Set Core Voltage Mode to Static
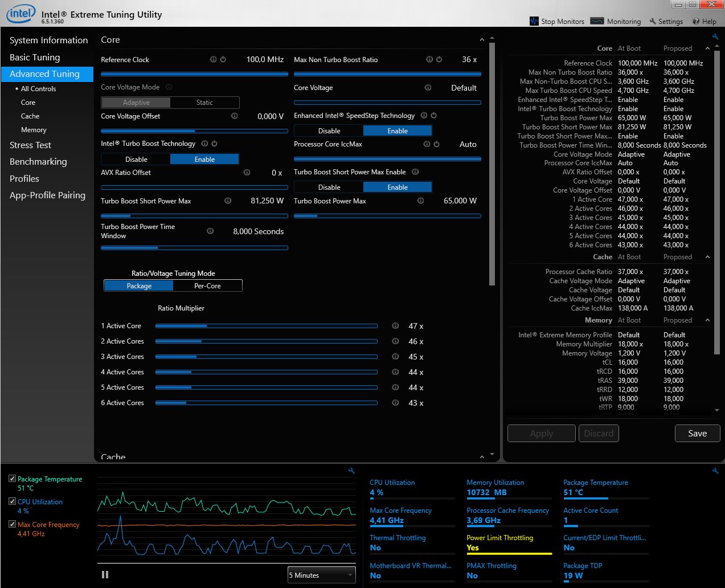This screenshot has width=725, height=588. click(204, 103)
